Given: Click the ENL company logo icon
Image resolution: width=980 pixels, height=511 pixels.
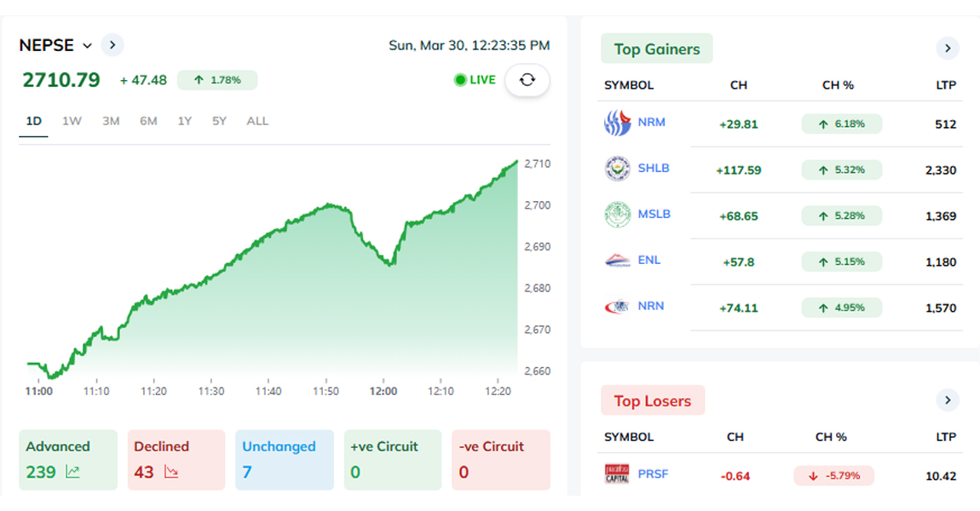Looking at the screenshot, I should [x=617, y=261].
